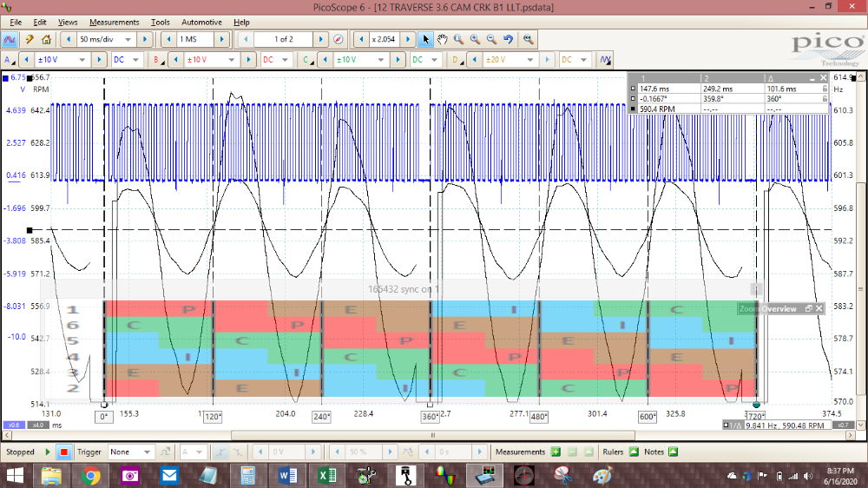Select the zoom-out magnifier tool

click(491, 39)
